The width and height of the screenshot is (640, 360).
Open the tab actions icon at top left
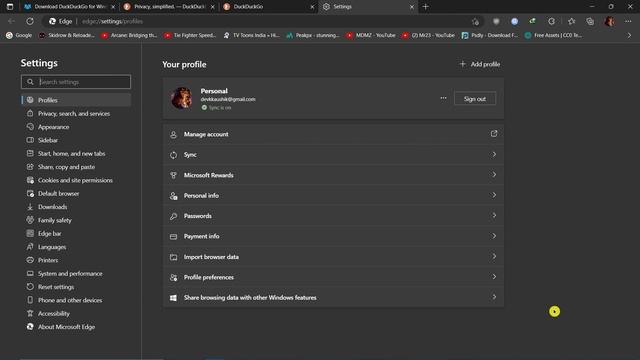[x=10, y=7]
